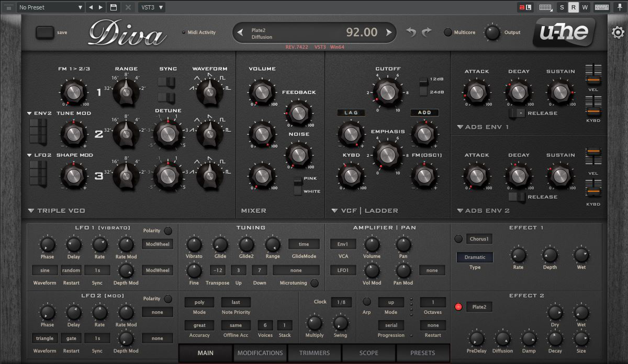Open ENV2 tune mod source dropdown

(x=40, y=113)
